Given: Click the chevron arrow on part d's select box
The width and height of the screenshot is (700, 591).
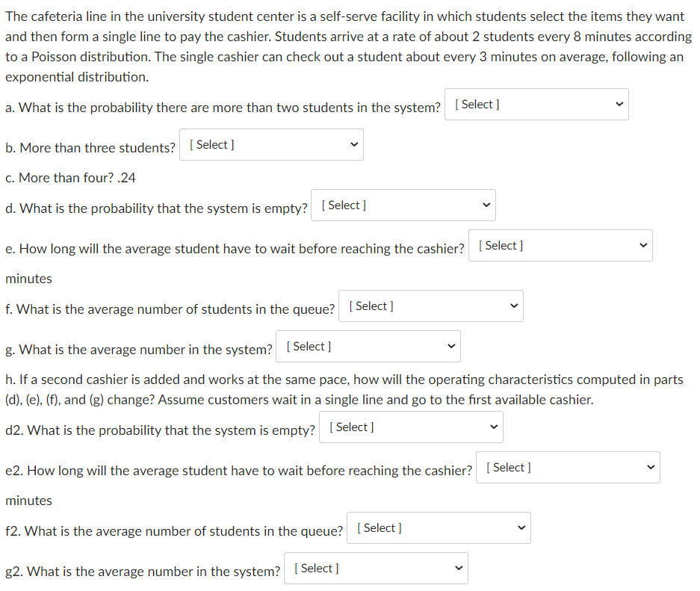Looking at the screenshot, I should coord(484,205).
